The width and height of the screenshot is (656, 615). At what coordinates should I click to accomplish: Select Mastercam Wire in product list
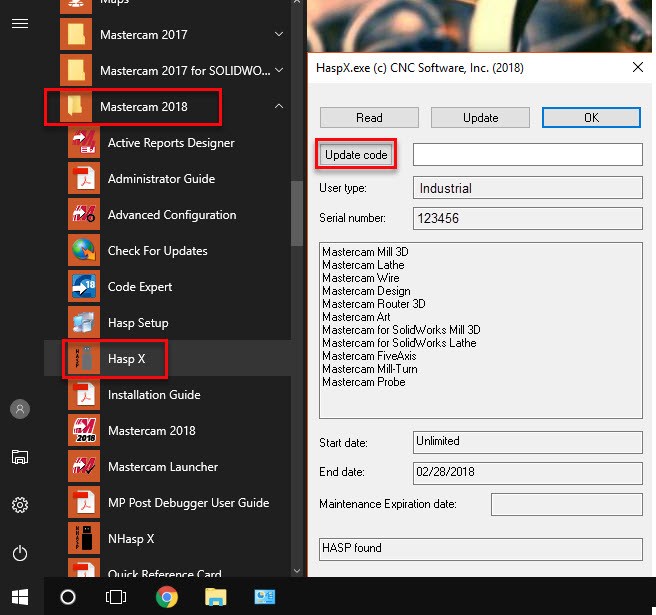point(361,278)
